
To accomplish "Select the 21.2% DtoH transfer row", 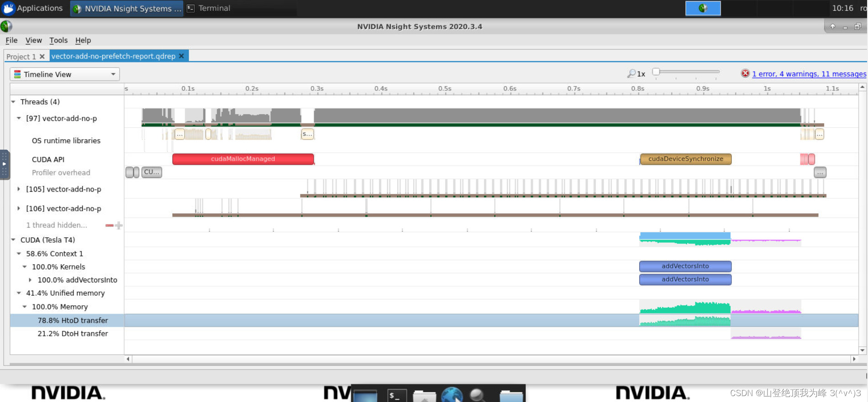I will tap(73, 334).
